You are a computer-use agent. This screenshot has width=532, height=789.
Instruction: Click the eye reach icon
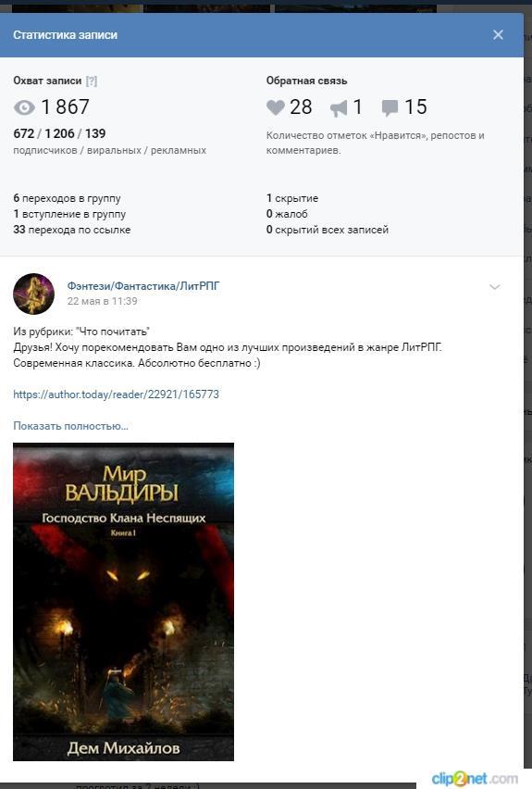pyautogui.click(x=24, y=107)
